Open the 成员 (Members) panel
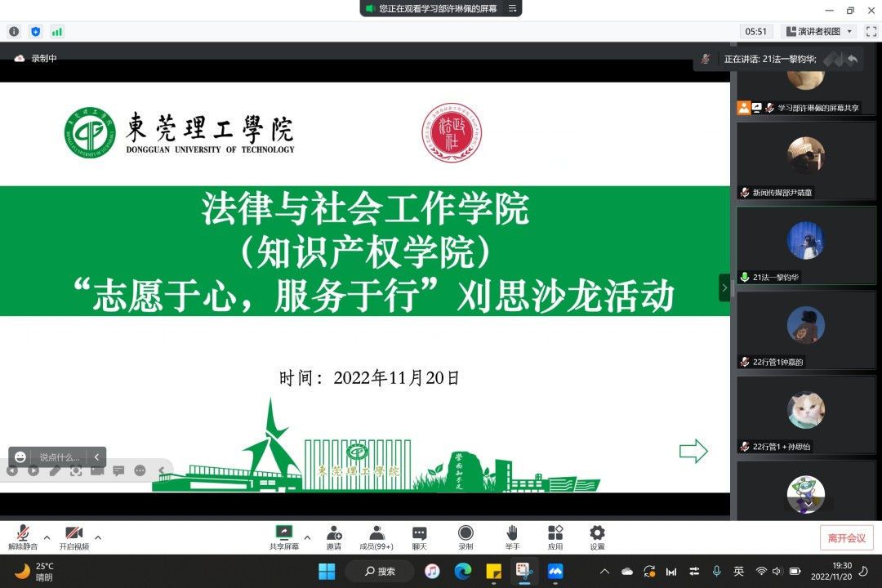Image resolution: width=882 pixels, height=588 pixels. [x=376, y=536]
